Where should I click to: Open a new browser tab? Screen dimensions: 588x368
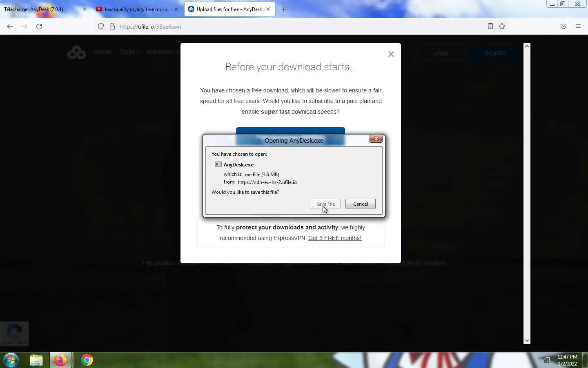pyautogui.click(x=284, y=9)
